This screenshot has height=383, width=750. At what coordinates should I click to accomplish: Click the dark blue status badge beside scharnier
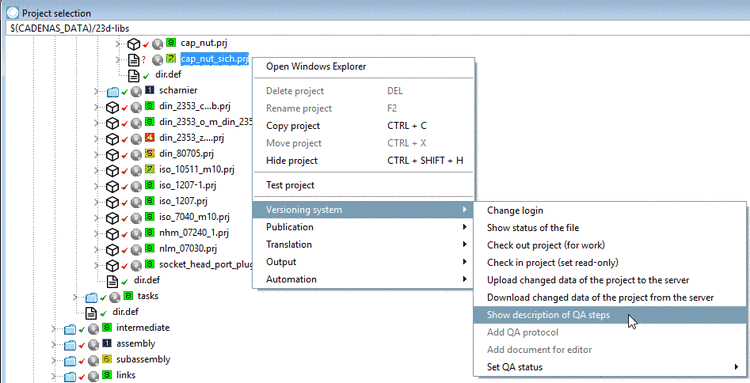pos(149,90)
